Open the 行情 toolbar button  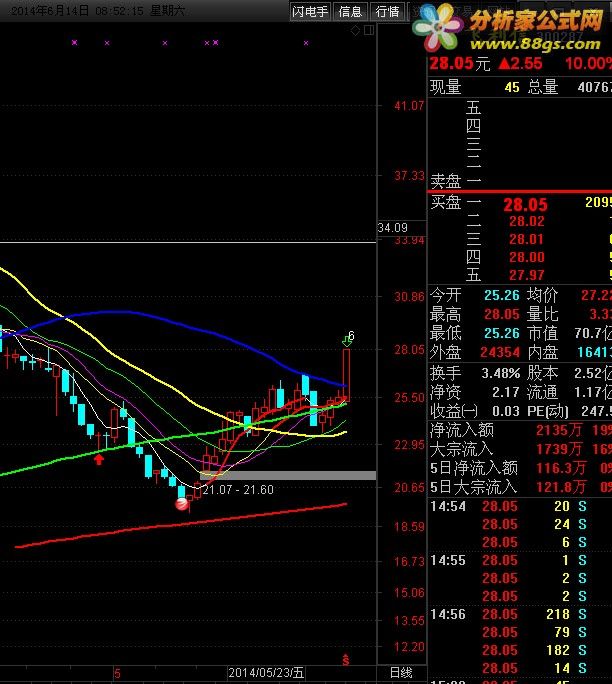pos(387,11)
